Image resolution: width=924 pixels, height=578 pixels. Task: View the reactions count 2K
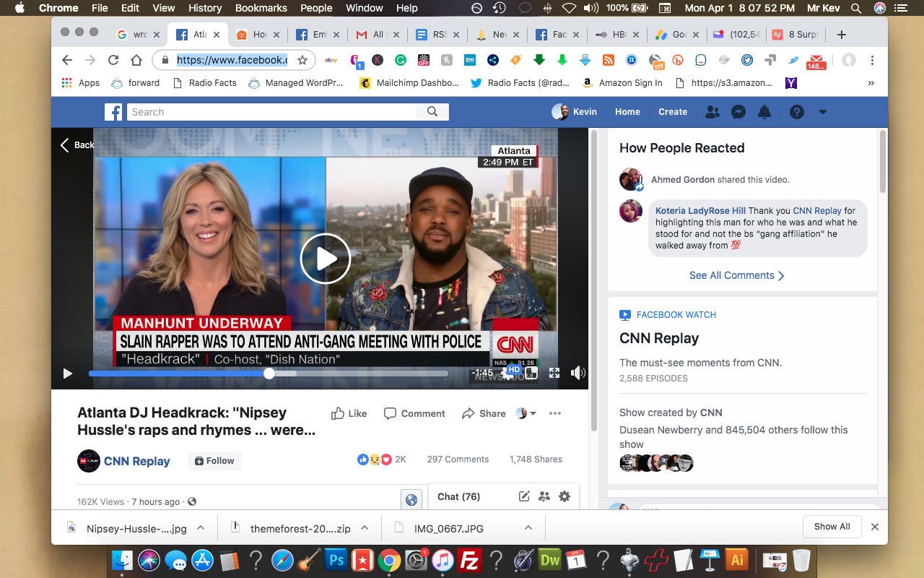point(382,460)
